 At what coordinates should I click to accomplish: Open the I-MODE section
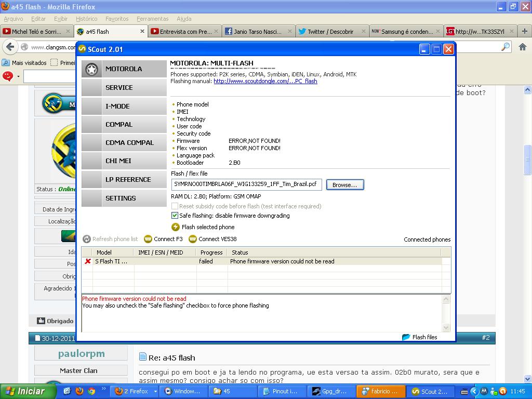124,106
